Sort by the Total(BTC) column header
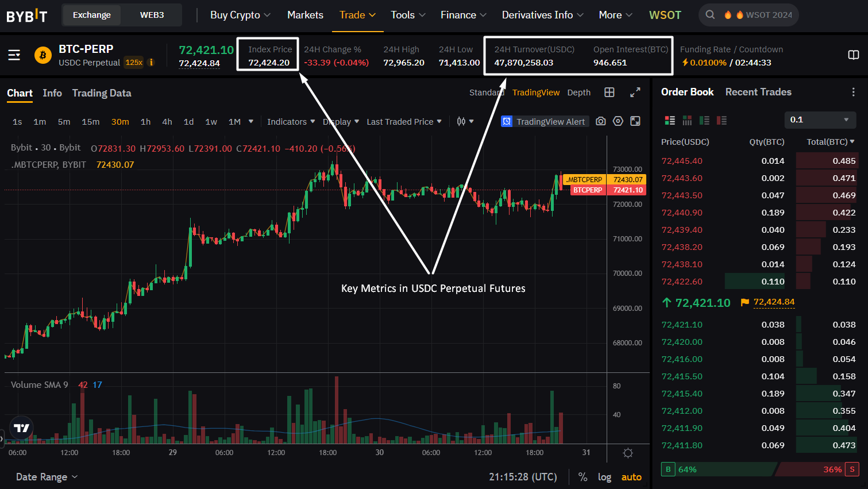This screenshot has width=868, height=489. click(x=831, y=142)
